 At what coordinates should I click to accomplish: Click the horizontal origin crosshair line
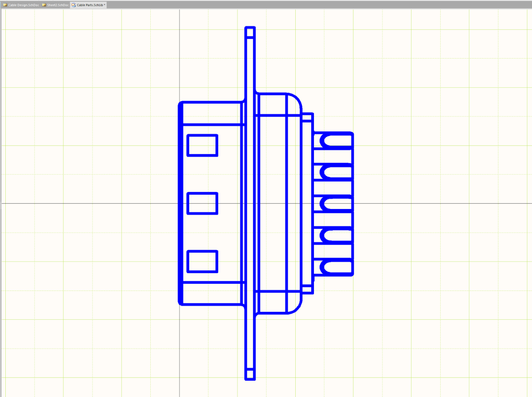tap(89, 202)
